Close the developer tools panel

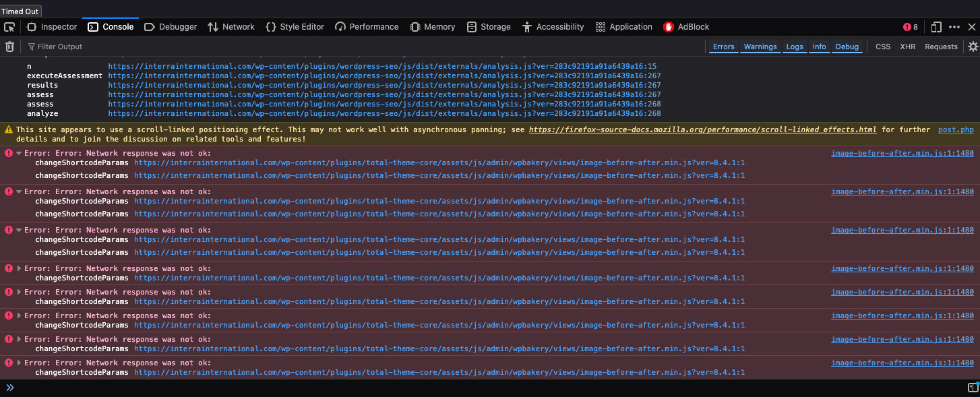[971, 27]
